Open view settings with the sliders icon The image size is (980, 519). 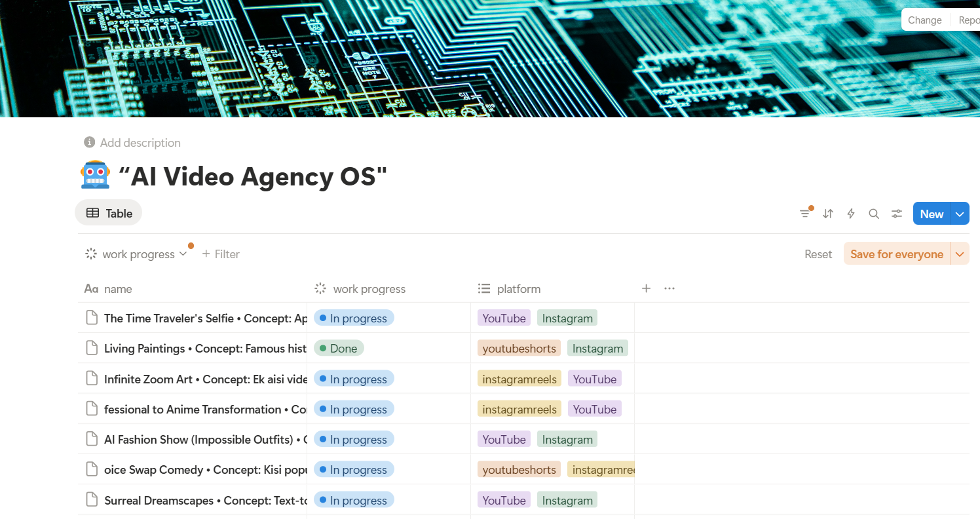pos(896,213)
